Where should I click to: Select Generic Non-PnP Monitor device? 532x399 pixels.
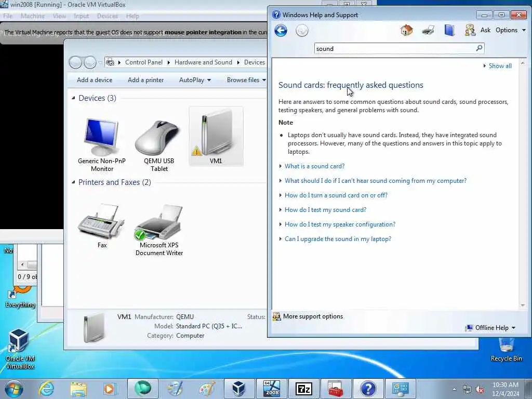[x=102, y=145]
